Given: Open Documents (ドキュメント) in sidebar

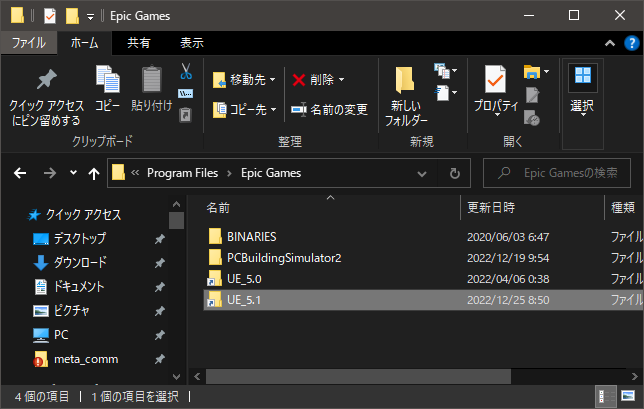Looking at the screenshot, I should 69,286.
